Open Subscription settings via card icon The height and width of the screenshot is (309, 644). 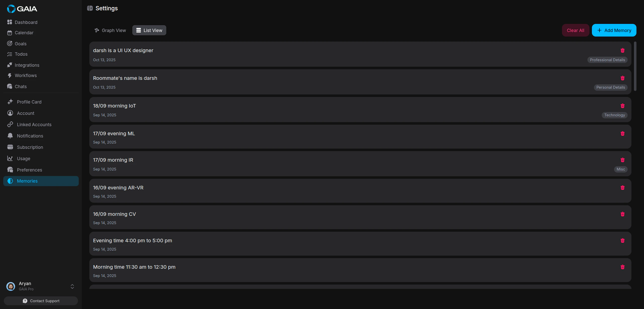10,147
